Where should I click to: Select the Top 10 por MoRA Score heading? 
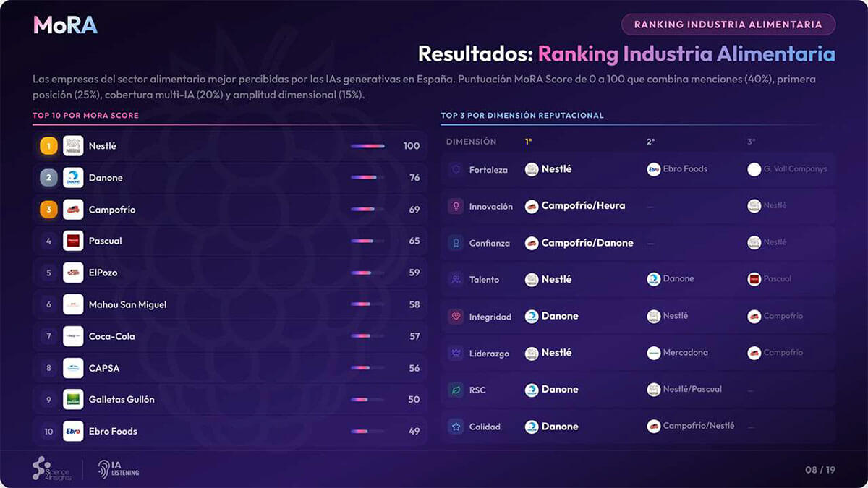click(85, 116)
